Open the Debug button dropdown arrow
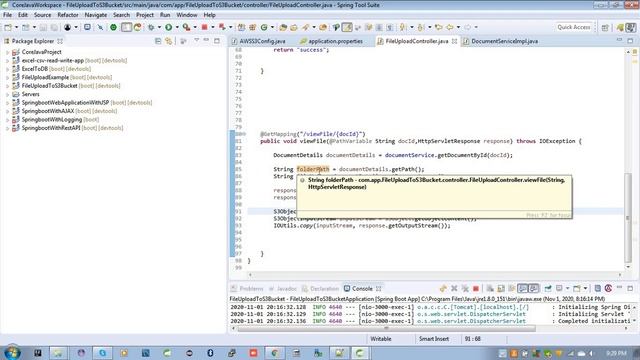Viewport: 640px width, 360px height. (159, 27)
